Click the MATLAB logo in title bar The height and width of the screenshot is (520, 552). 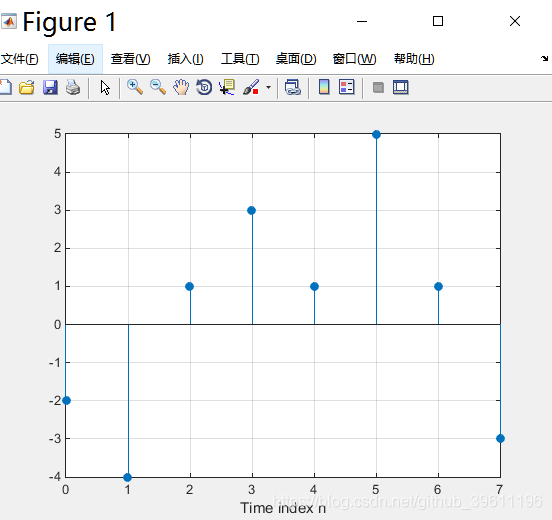point(9,21)
